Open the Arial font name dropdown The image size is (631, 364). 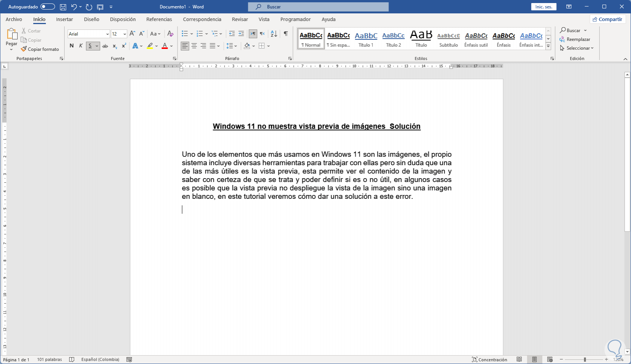point(107,34)
